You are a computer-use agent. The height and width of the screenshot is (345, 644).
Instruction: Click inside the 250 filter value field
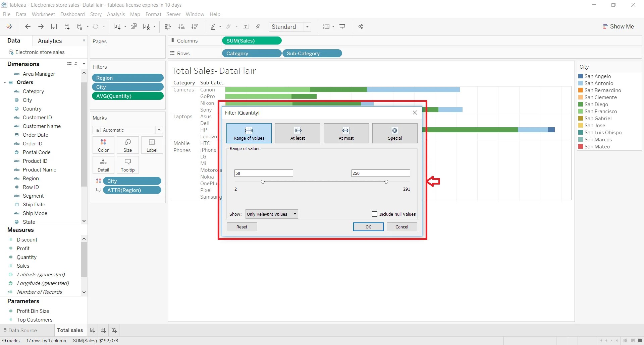tap(380, 173)
